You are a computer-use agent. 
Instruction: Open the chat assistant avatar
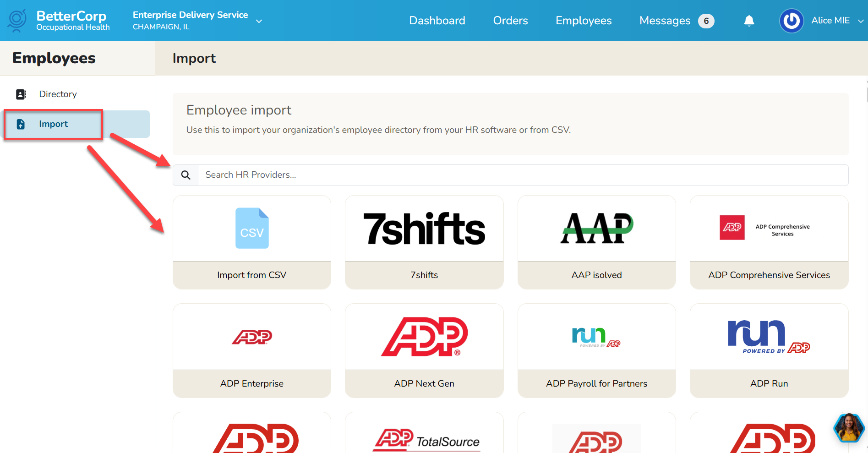849,428
